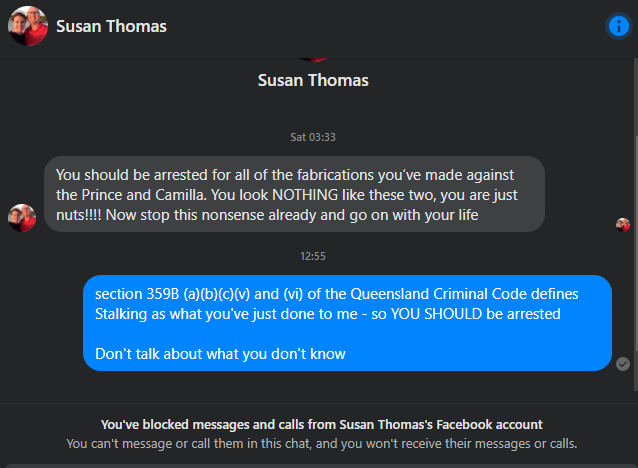Click the bold blocked messages and calls notice
Screen dimensions: 638x468
(x=321, y=424)
